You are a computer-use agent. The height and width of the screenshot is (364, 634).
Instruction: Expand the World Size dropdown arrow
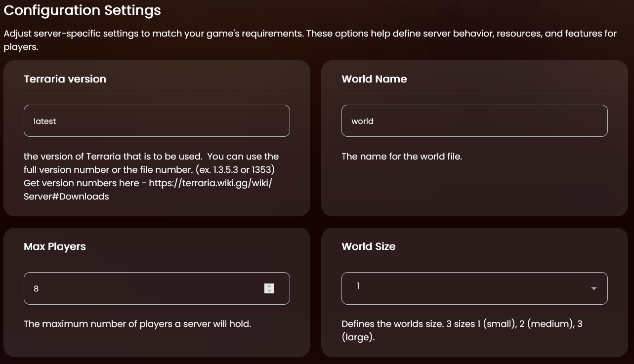point(593,288)
